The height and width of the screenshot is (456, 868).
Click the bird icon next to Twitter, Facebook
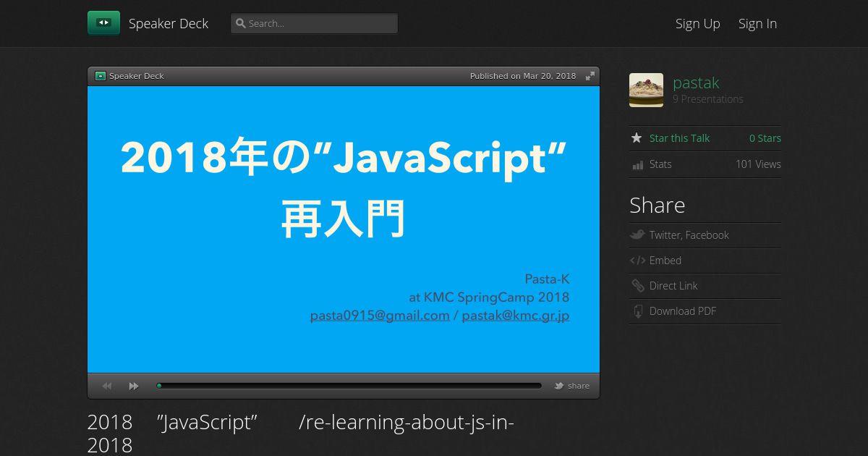tap(637, 235)
